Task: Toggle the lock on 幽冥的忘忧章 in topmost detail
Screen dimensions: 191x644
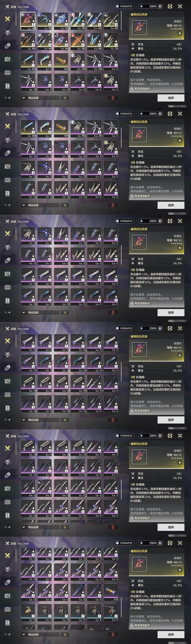Action: point(180,33)
